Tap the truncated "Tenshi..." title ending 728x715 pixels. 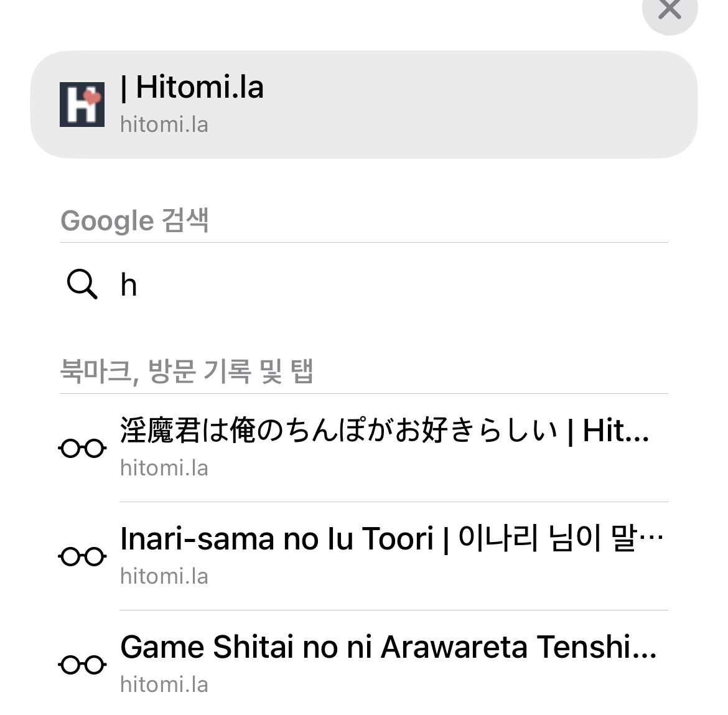point(597,647)
